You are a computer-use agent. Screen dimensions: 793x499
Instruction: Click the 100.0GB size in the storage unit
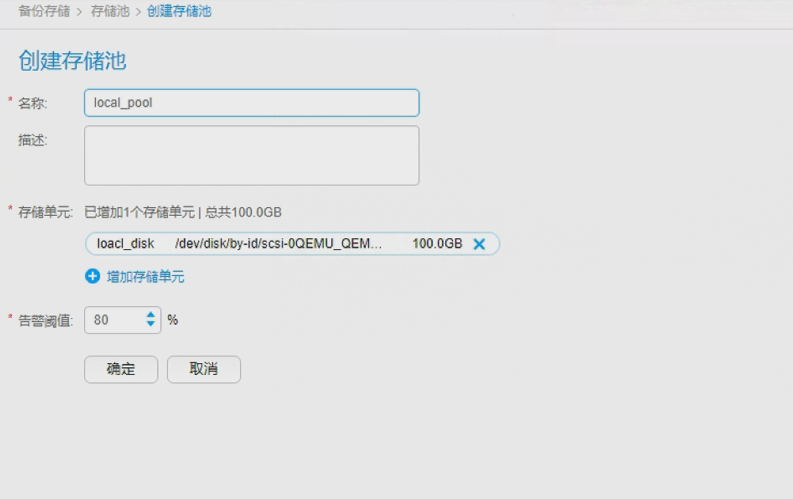(x=437, y=244)
